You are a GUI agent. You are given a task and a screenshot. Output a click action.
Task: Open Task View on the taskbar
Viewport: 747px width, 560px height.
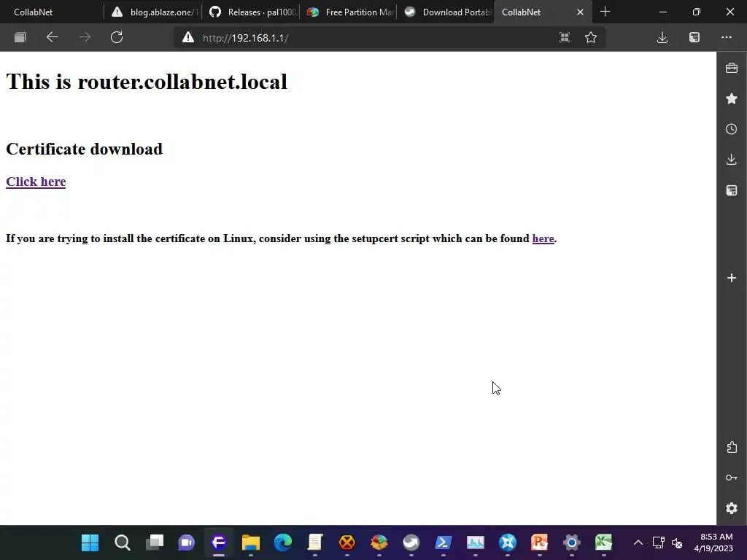pyautogui.click(x=155, y=542)
